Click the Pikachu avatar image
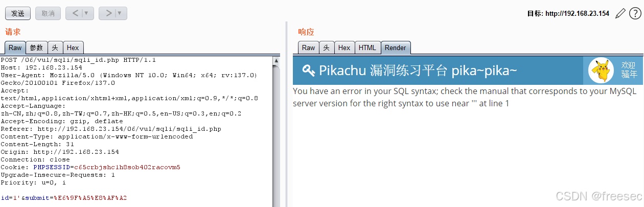 click(x=601, y=70)
